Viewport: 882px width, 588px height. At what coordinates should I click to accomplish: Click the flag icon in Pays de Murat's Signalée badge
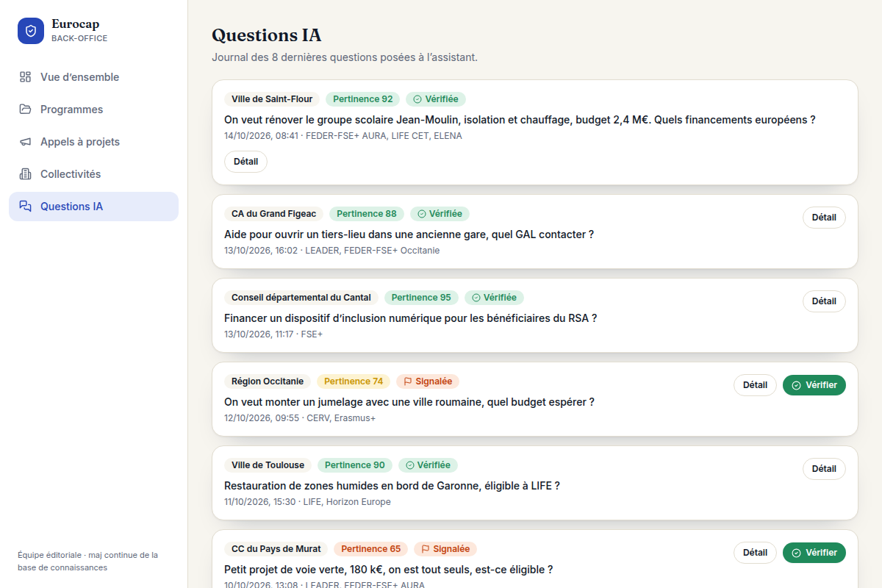coord(426,549)
